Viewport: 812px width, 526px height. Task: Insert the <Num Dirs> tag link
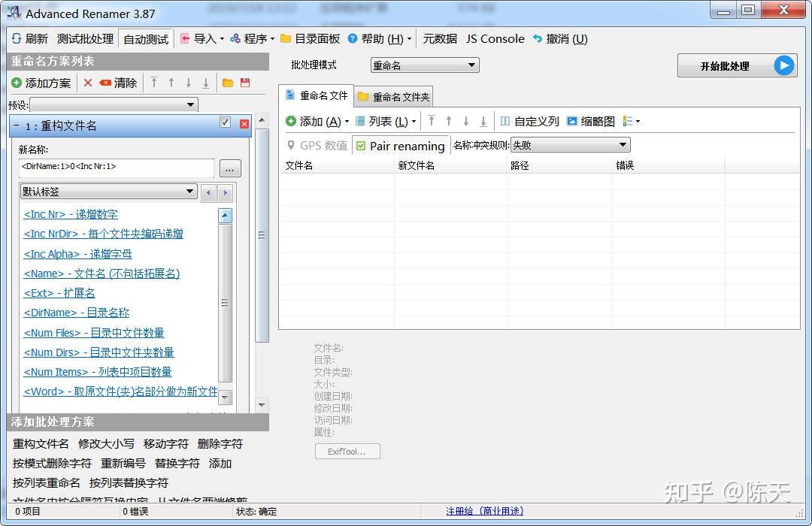pyautogui.click(x=98, y=352)
